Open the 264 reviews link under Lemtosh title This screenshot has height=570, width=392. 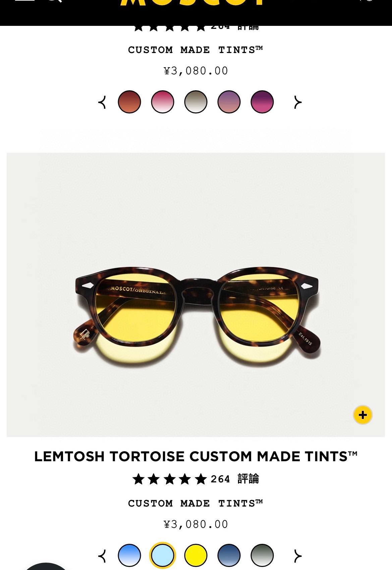(235, 479)
